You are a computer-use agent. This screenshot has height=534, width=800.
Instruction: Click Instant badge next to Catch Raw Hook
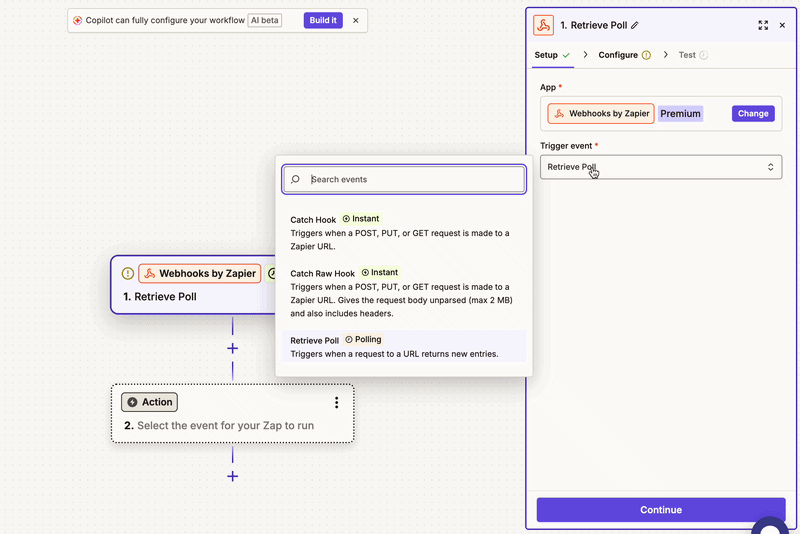pyautogui.click(x=380, y=273)
